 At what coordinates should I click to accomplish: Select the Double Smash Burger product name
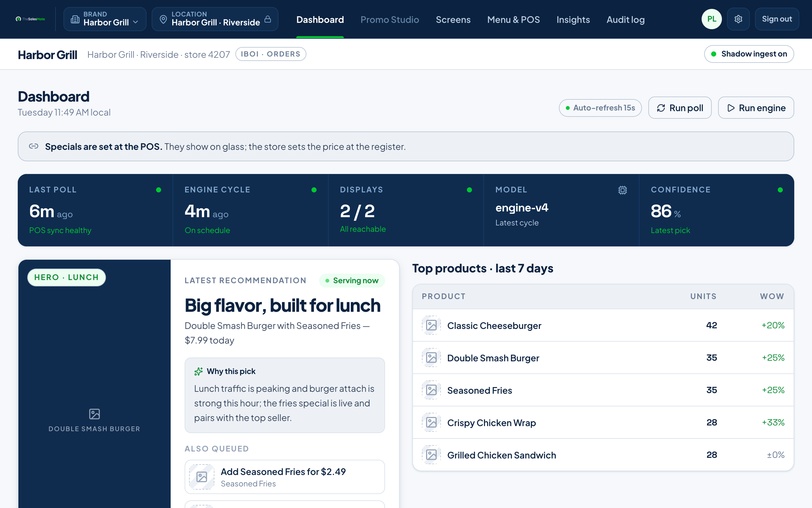pos(493,358)
